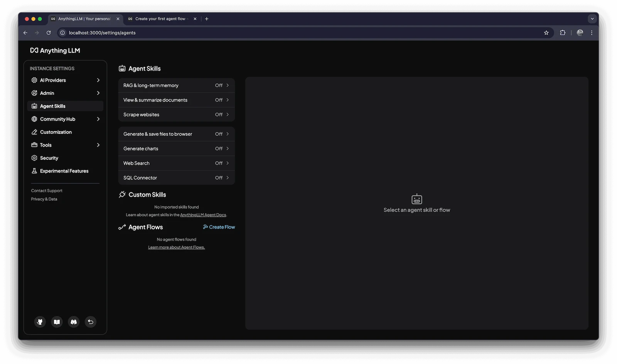Expand the Tools chevron

point(98,145)
